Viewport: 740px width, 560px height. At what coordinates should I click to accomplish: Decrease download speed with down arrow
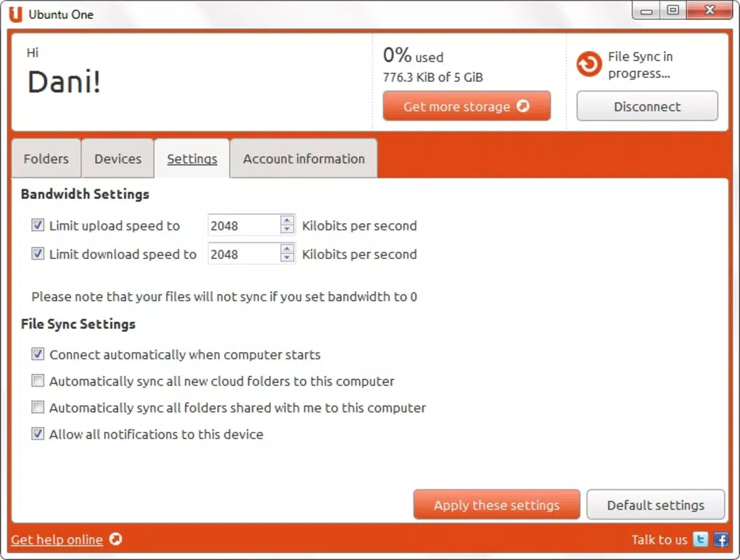287,258
